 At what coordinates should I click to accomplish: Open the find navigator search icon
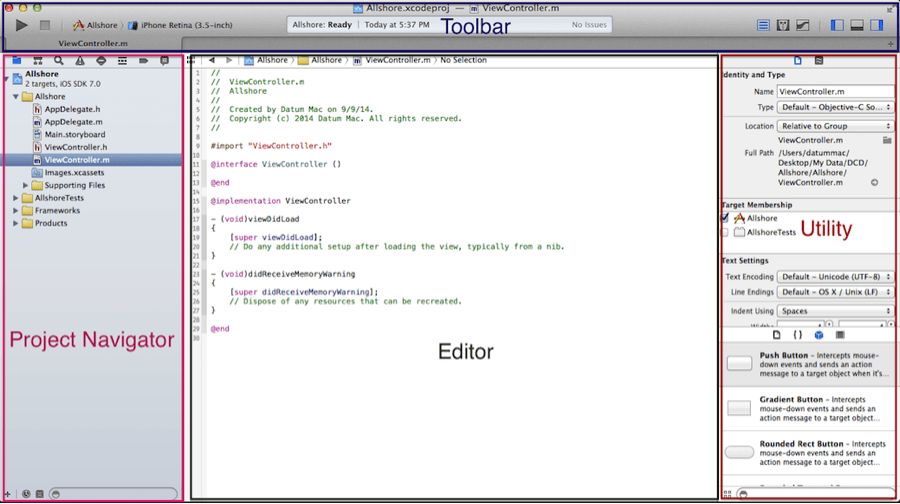coord(59,60)
